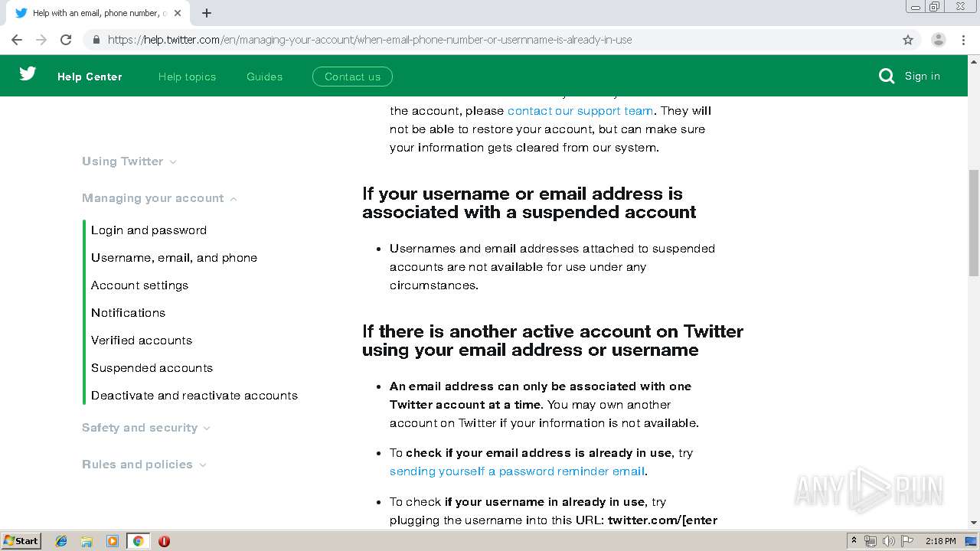Open Suspended accounts topic

click(152, 368)
